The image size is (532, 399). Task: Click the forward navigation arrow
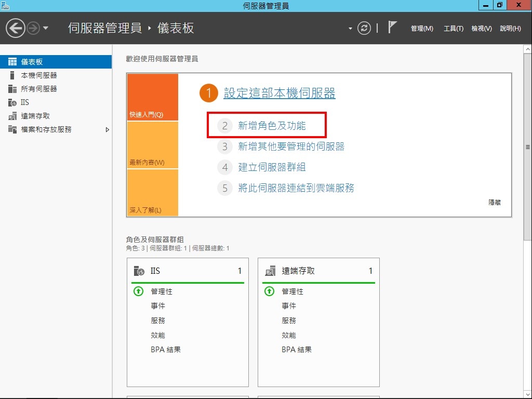pos(33,28)
